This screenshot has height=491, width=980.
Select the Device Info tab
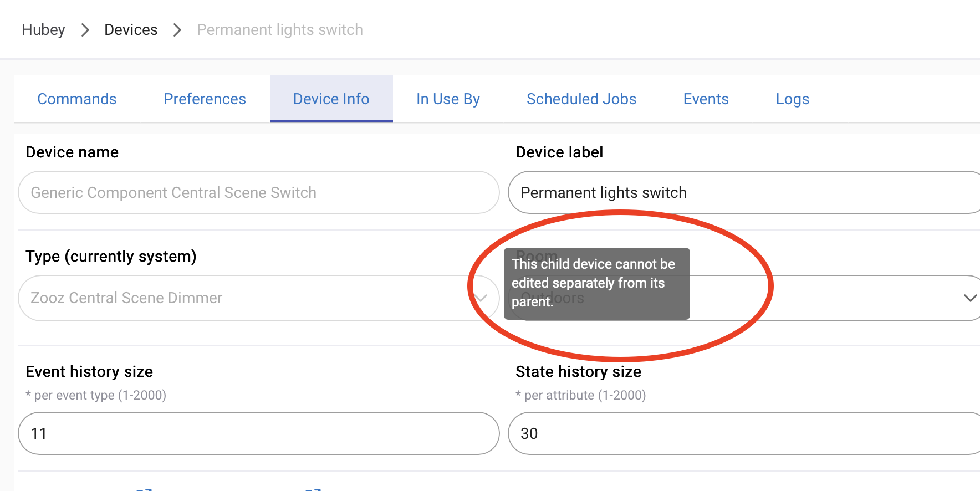pos(331,99)
